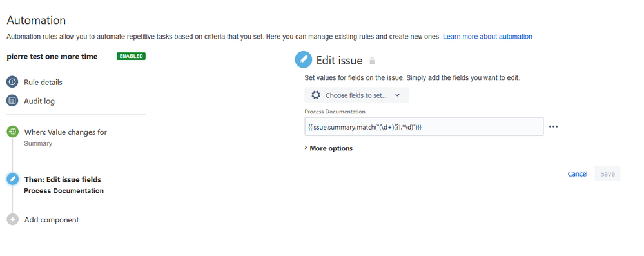The width and height of the screenshot is (644, 256).
Task: Click the Audit log list icon
Action: pos(12,101)
